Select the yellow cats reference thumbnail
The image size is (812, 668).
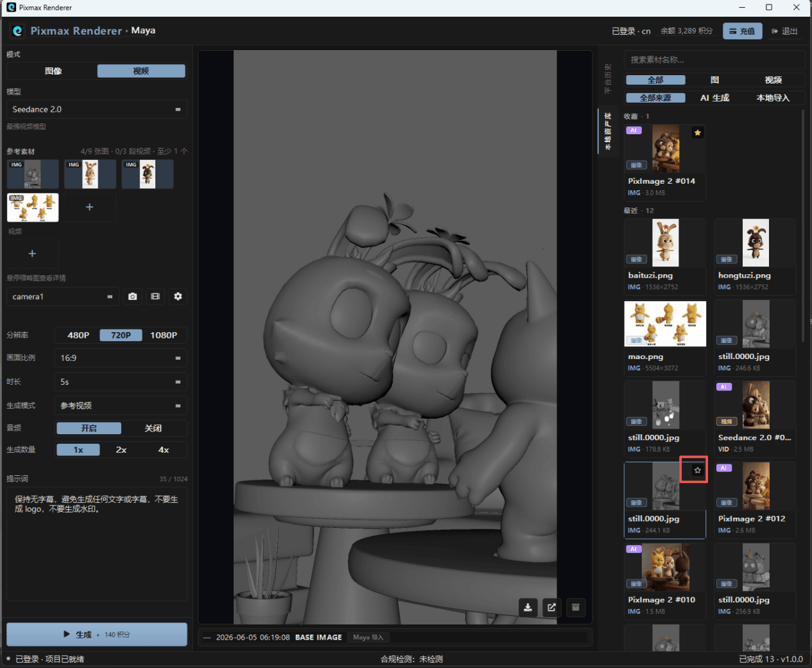coord(33,207)
